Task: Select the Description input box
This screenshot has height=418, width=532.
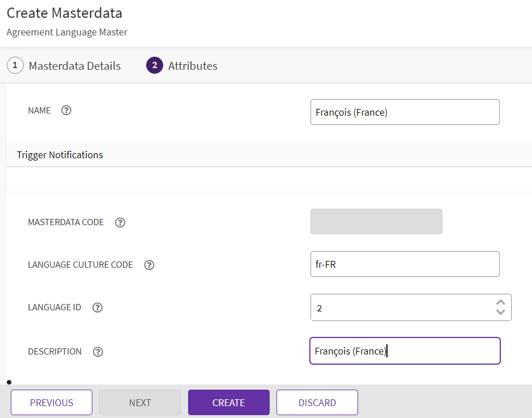Action: click(x=405, y=351)
